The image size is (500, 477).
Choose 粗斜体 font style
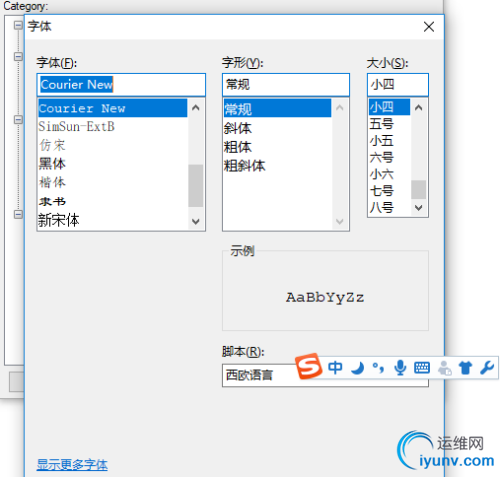click(x=277, y=166)
